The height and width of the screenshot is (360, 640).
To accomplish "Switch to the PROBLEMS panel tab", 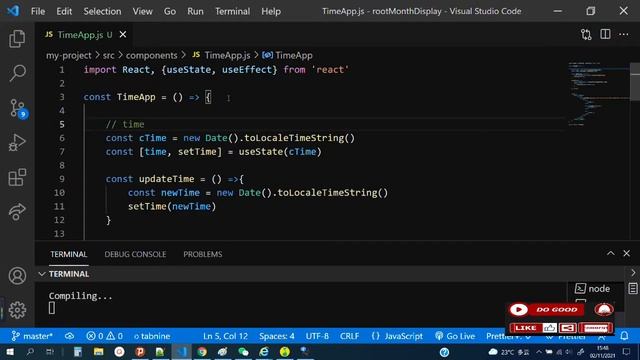I will (203, 254).
